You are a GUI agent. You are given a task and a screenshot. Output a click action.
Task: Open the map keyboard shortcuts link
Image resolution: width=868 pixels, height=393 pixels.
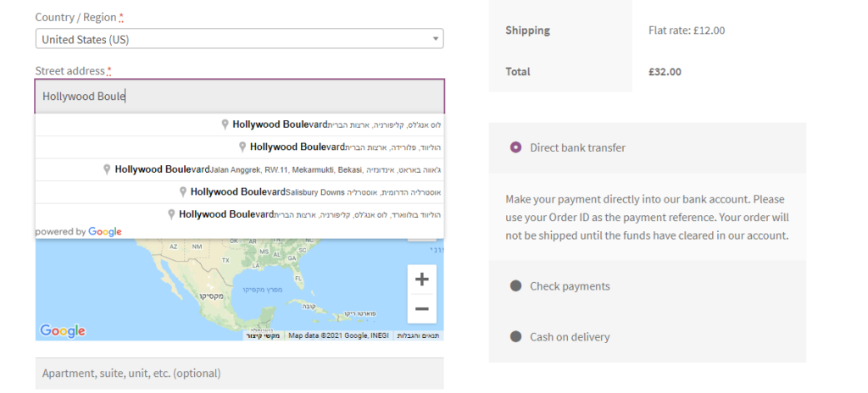263,335
